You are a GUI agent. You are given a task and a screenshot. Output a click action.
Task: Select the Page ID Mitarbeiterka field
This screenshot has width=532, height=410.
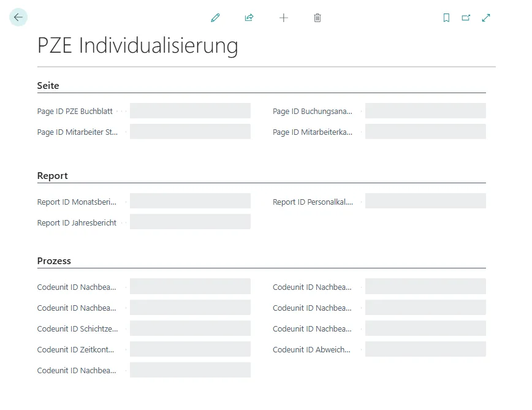[x=425, y=131]
